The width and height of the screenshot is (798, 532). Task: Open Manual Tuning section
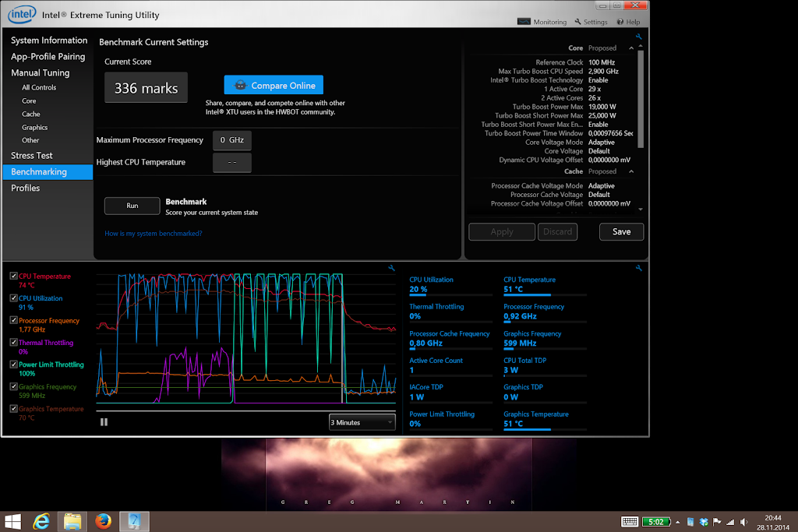pyautogui.click(x=41, y=72)
